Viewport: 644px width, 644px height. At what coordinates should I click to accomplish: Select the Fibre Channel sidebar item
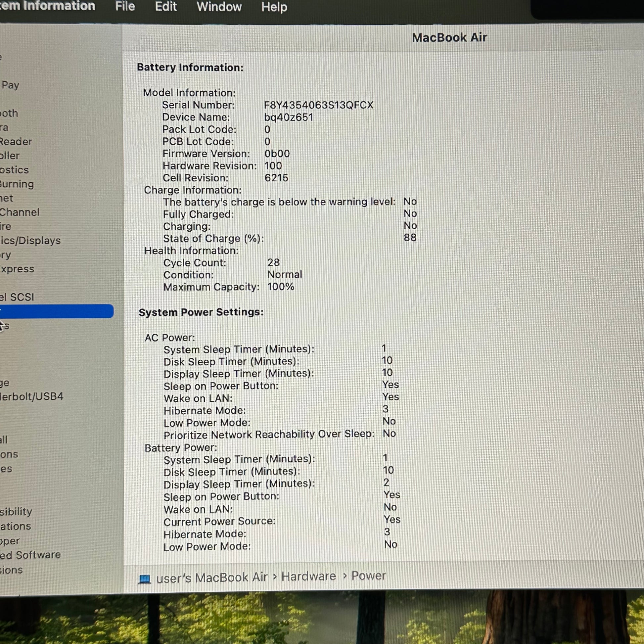pyautogui.click(x=20, y=212)
